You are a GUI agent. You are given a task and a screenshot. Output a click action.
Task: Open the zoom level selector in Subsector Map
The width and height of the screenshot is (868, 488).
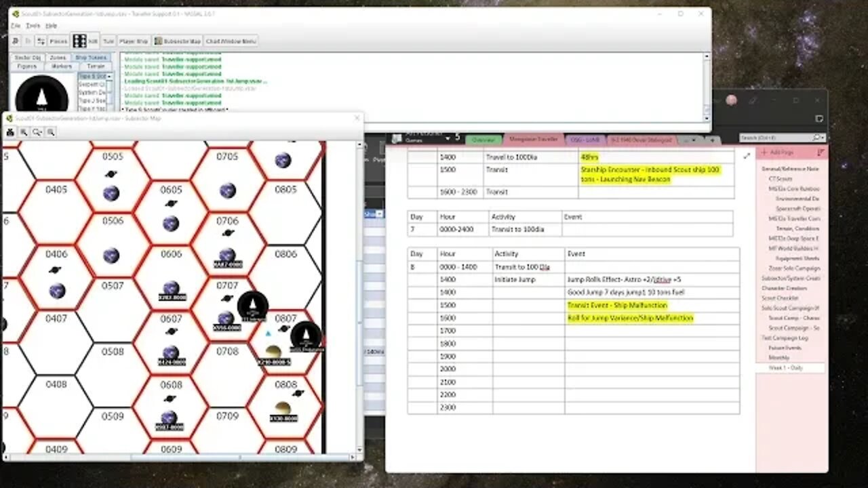(x=37, y=132)
